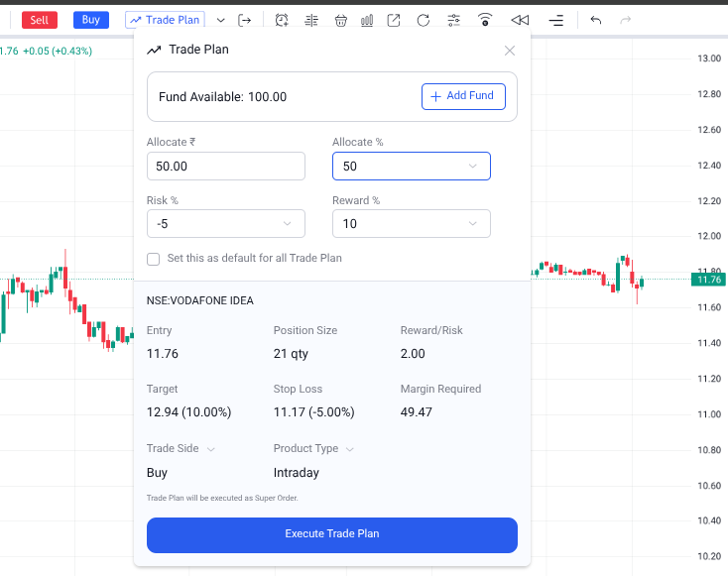Open the basket icon in toolbar
This screenshot has width=728, height=576.
coord(340,20)
